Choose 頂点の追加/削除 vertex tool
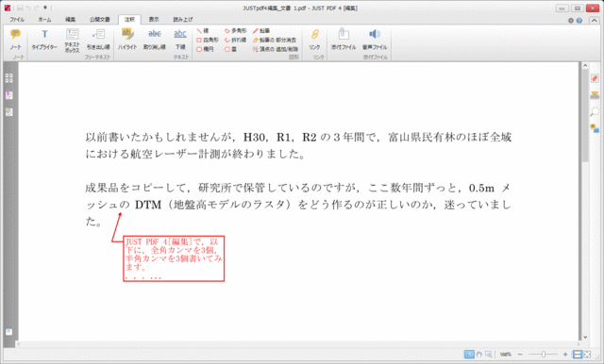The width and height of the screenshot is (604, 364). click(x=275, y=49)
